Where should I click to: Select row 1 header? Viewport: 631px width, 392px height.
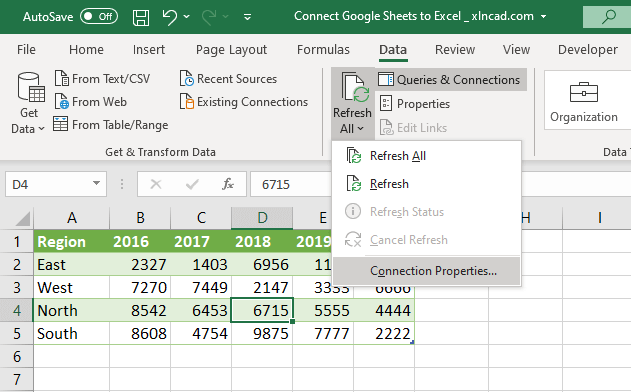(16, 241)
